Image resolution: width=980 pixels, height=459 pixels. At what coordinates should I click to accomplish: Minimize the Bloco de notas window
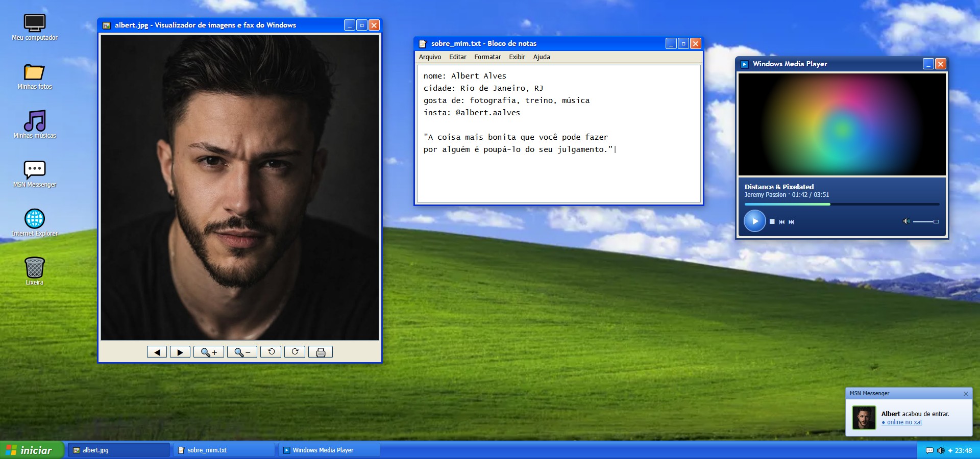671,43
